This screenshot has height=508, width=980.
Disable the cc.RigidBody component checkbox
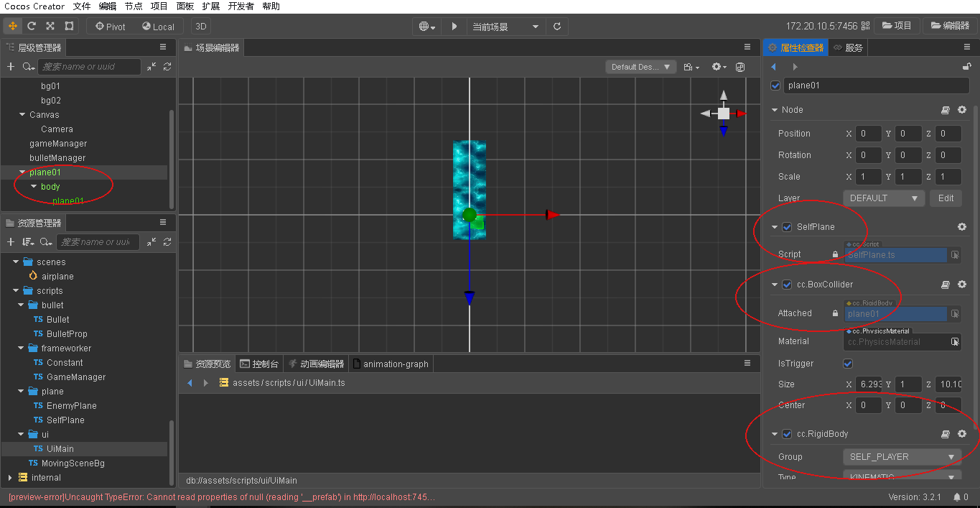[787, 434]
